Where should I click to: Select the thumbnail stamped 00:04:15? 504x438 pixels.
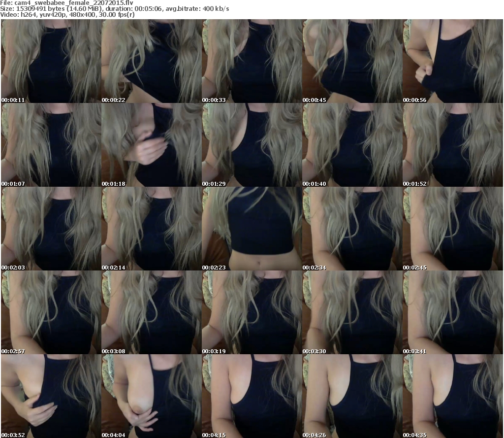(x=252, y=396)
